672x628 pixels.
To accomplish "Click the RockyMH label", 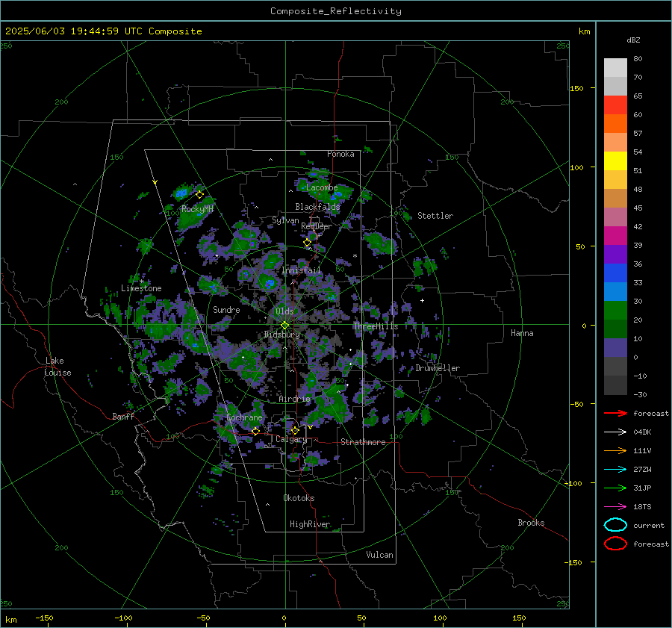I will [x=197, y=209].
